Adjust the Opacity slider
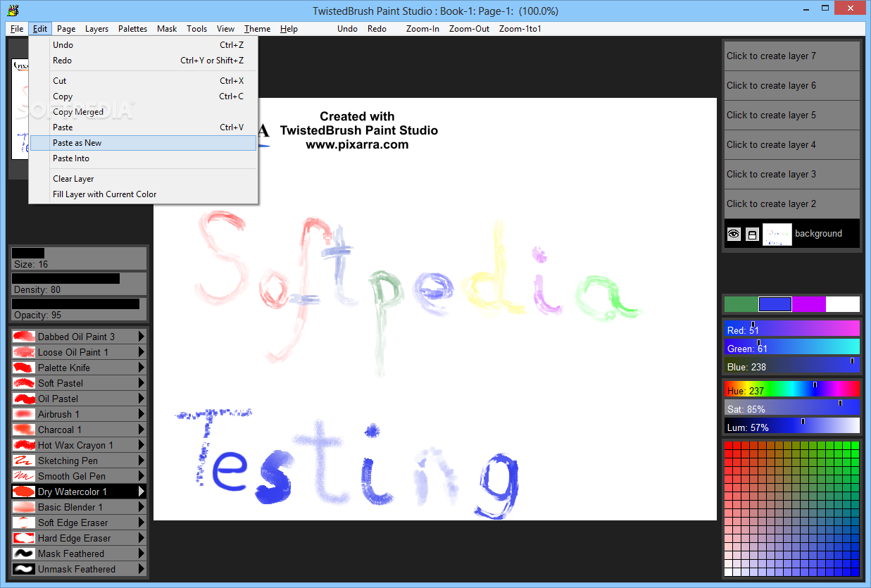Image resolution: width=871 pixels, height=588 pixels. coord(78,309)
